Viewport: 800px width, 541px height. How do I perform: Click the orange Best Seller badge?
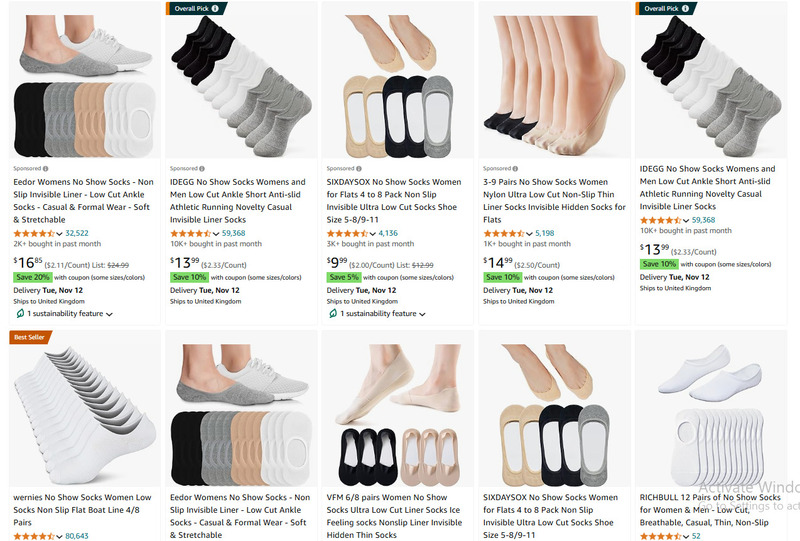pos(30,337)
